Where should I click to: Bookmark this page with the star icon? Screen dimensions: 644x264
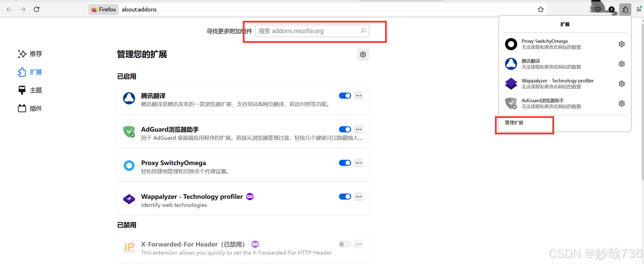pyautogui.click(x=541, y=9)
